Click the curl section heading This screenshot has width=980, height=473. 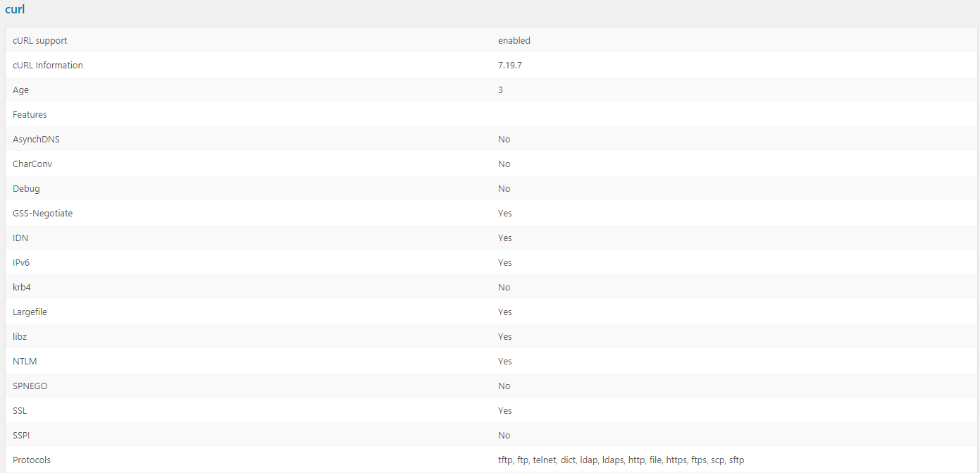[x=15, y=10]
